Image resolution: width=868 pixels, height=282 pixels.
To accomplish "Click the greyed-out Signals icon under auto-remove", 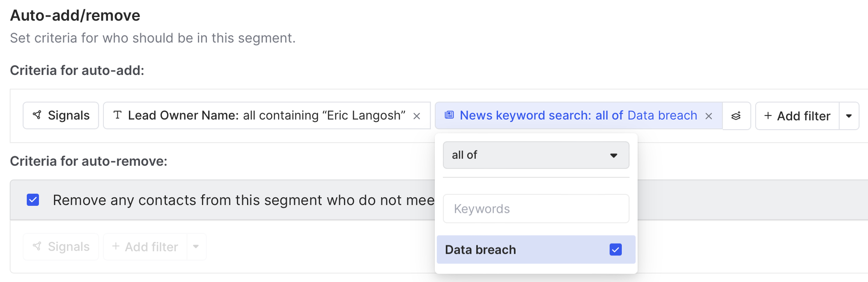I will pyautogui.click(x=37, y=246).
